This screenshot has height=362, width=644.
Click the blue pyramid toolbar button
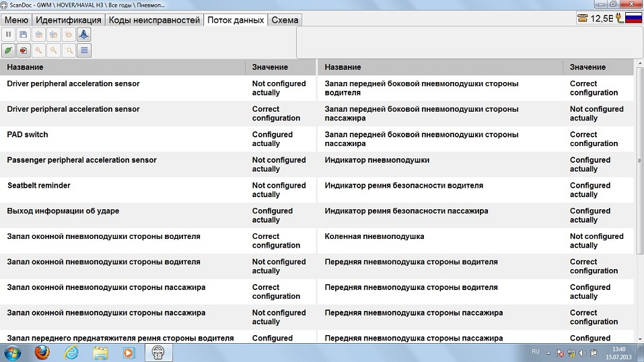tap(84, 34)
